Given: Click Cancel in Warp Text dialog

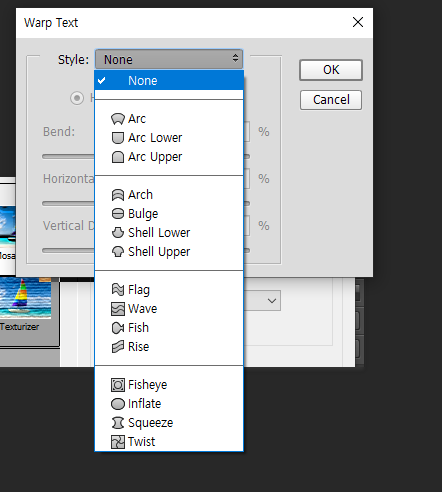Looking at the screenshot, I should pyautogui.click(x=331, y=100).
